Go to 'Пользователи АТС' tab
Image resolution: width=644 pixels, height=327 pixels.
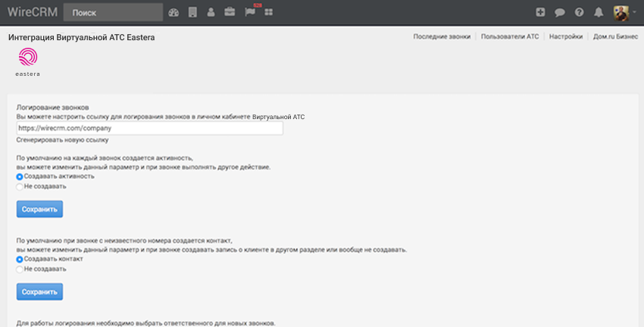[511, 36]
